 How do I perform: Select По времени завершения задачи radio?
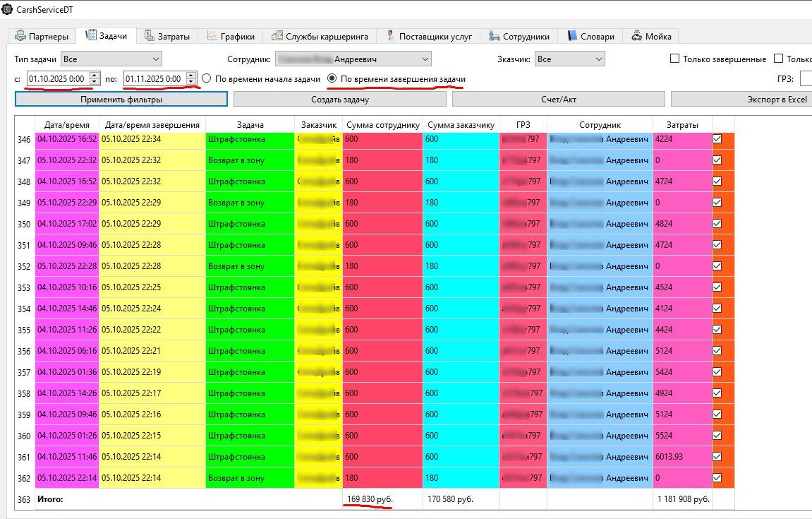coord(332,79)
